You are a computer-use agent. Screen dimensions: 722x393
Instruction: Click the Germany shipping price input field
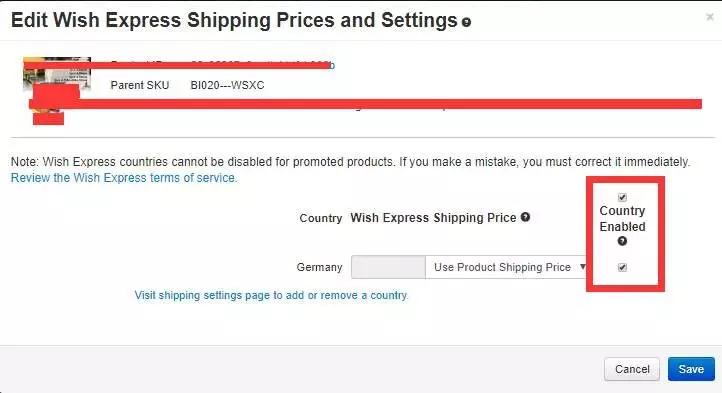point(388,267)
